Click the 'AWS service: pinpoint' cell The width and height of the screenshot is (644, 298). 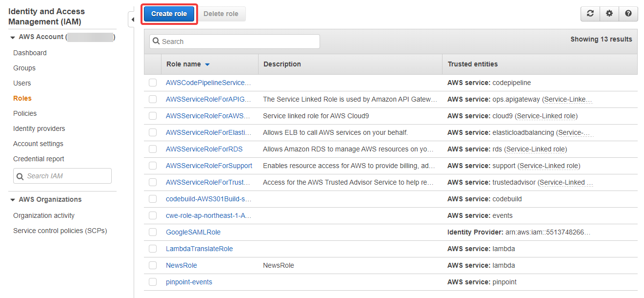pyautogui.click(x=482, y=282)
